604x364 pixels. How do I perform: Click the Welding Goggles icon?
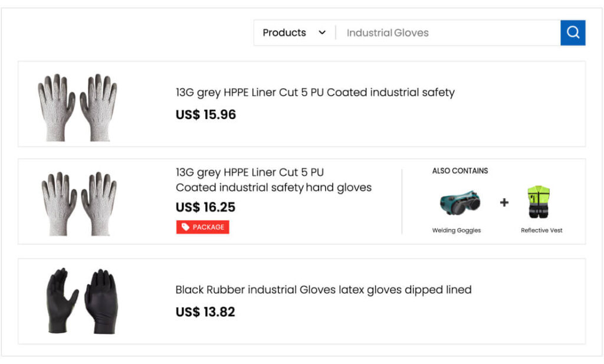(x=459, y=204)
